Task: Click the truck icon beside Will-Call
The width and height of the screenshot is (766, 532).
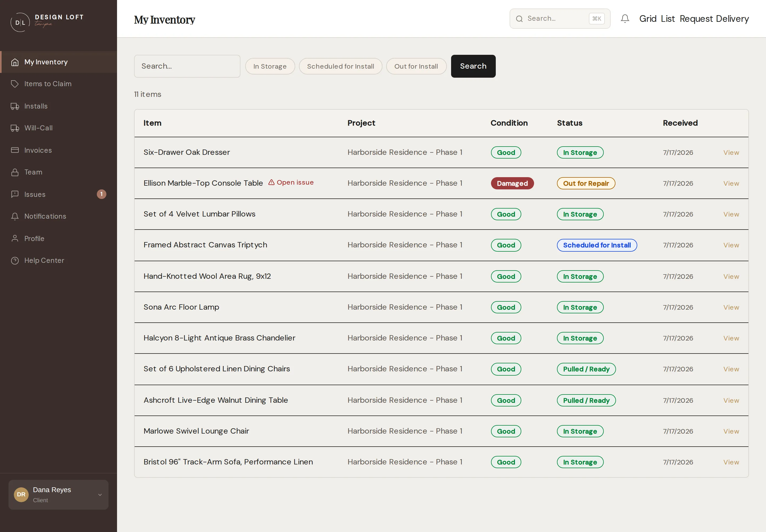Action: coord(15,128)
